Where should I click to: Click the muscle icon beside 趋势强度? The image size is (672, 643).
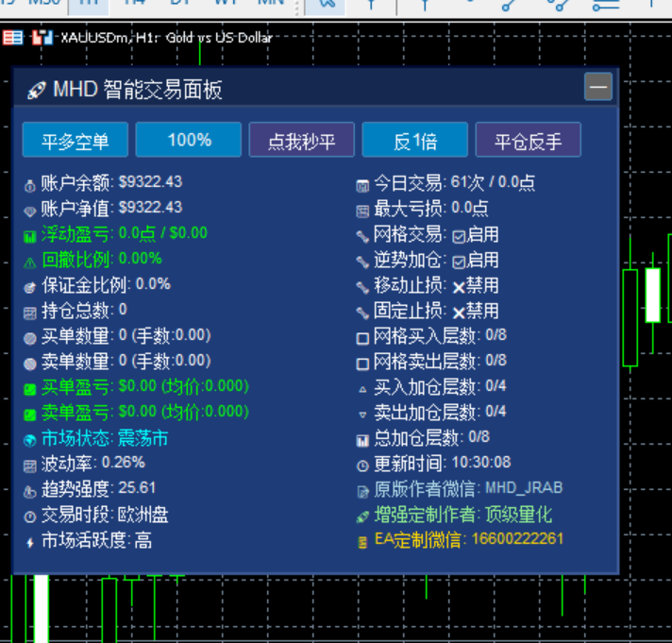tap(30, 492)
